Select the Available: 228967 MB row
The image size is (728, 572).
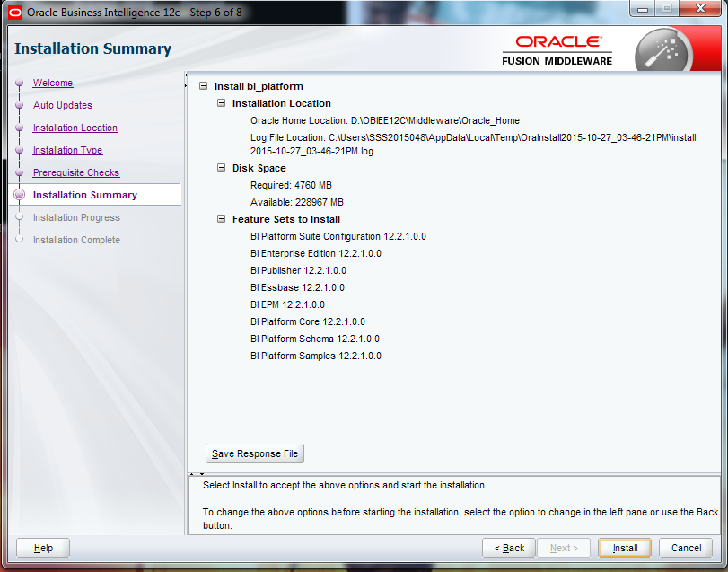click(x=297, y=202)
